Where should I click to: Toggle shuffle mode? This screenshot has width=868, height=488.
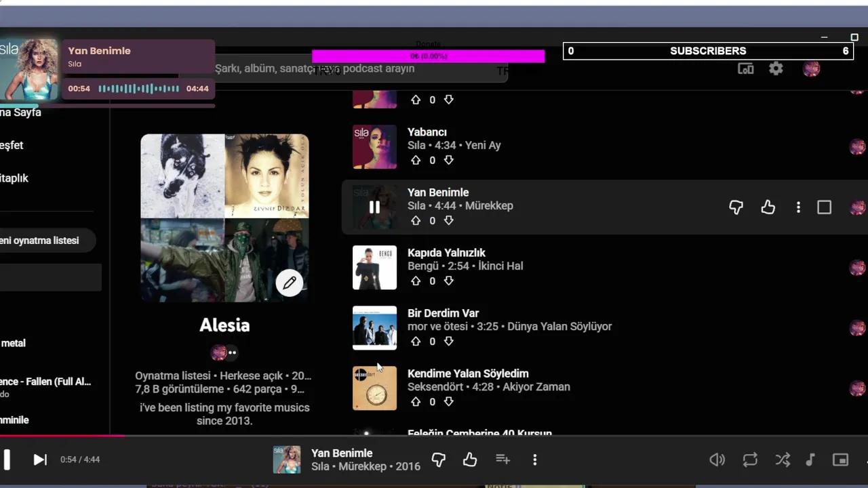pos(783,460)
